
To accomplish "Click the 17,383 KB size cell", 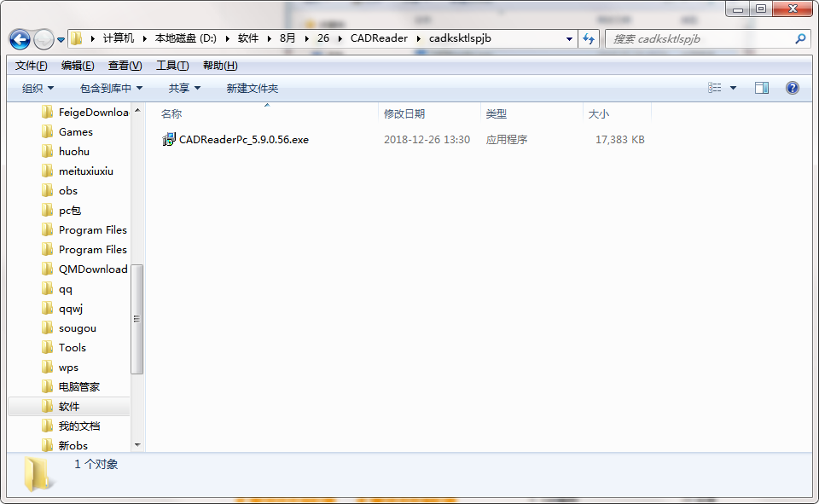I will click(x=620, y=140).
